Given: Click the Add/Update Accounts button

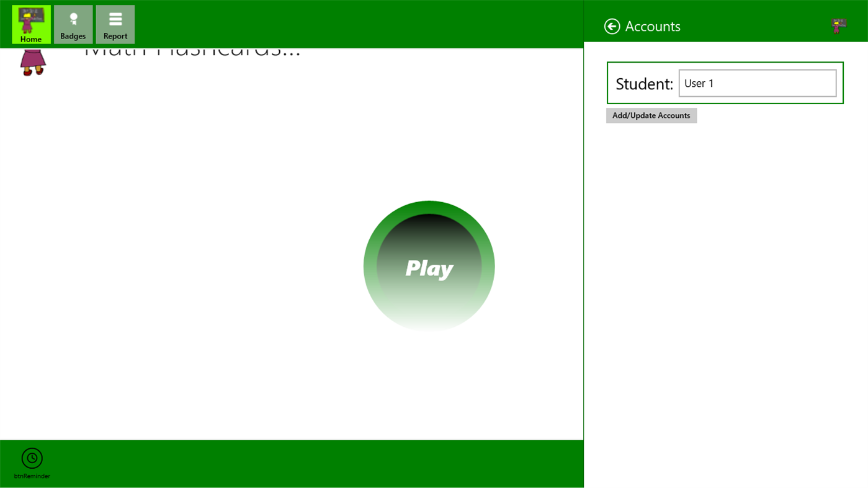Looking at the screenshot, I should click(x=651, y=115).
